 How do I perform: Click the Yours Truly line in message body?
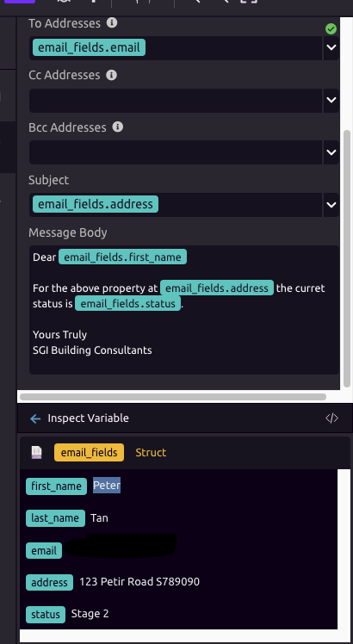click(60, 335)
